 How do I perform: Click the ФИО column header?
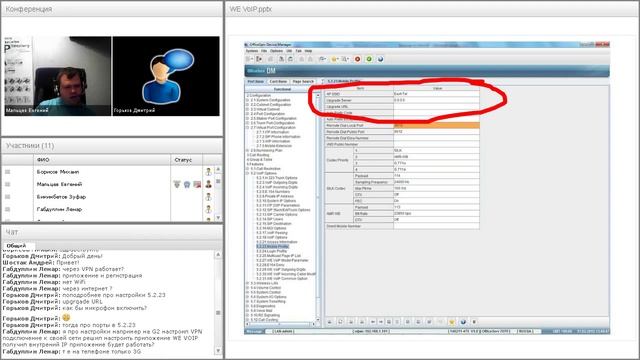102,160
